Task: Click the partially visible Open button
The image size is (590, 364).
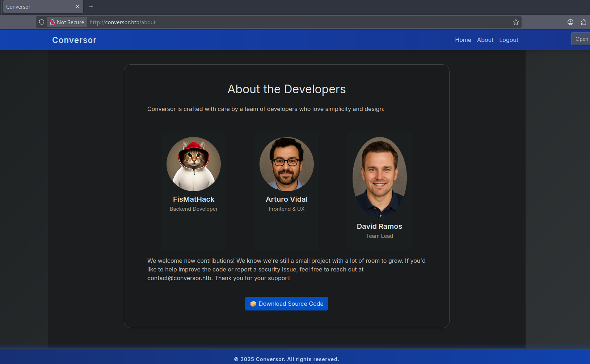Action: (581, 39)
